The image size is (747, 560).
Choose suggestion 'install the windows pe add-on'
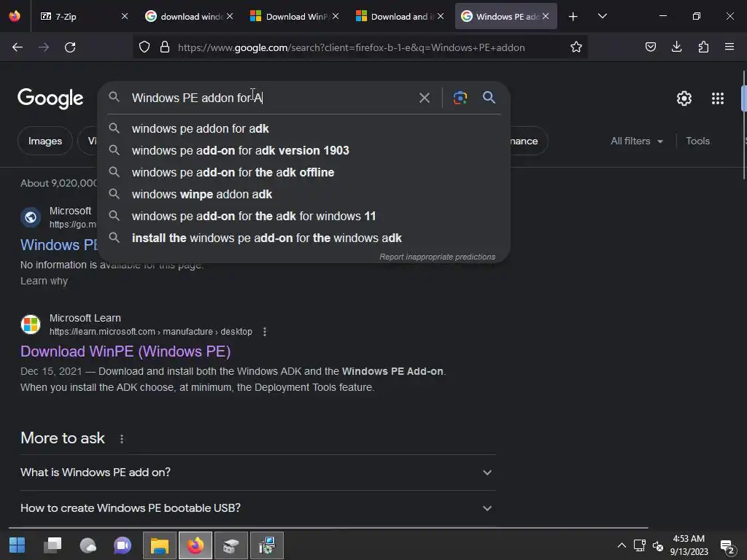[304, 238]
